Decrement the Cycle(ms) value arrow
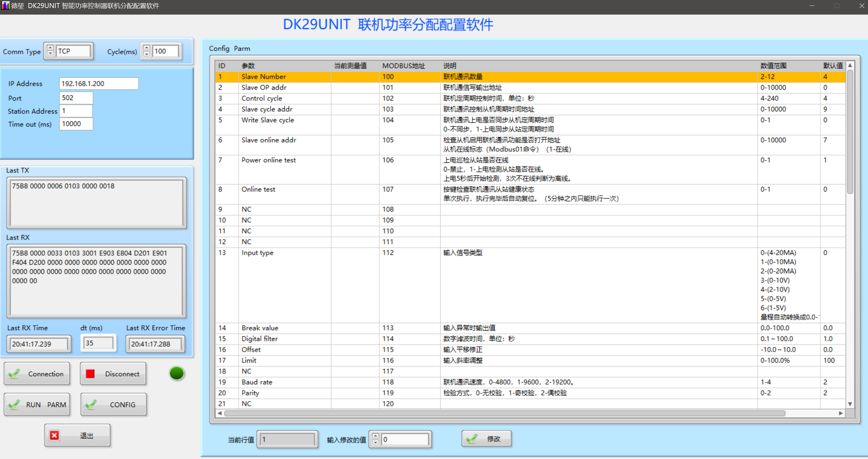Viewport: 868px width, 459px height. pyautogui.click(x=147, y=54)
